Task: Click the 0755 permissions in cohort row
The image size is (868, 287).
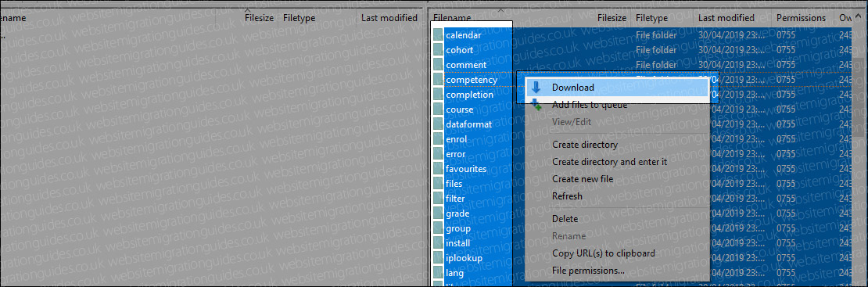Action: 786,50
